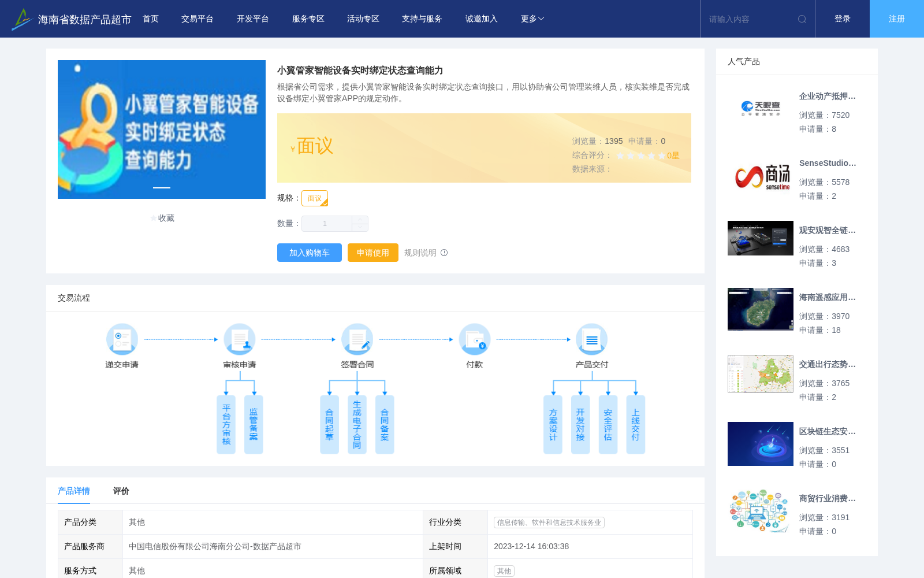Click the banner carousel indicator line

(162, 188)
